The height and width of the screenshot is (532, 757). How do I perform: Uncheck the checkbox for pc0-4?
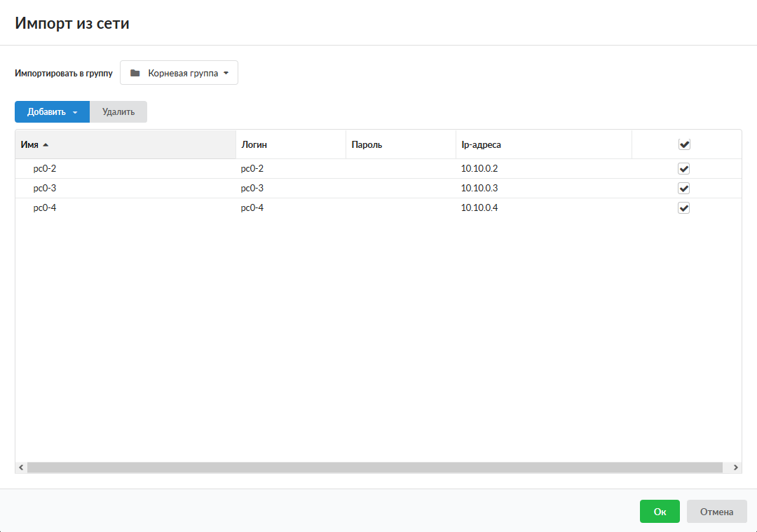[x=684, y=208]
